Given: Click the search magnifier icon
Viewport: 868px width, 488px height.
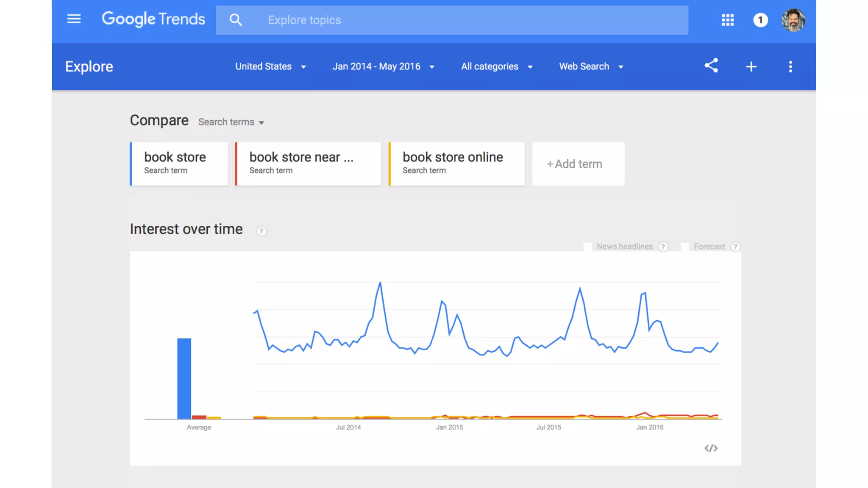Looking at the screenshot, I should click(236, 20).
